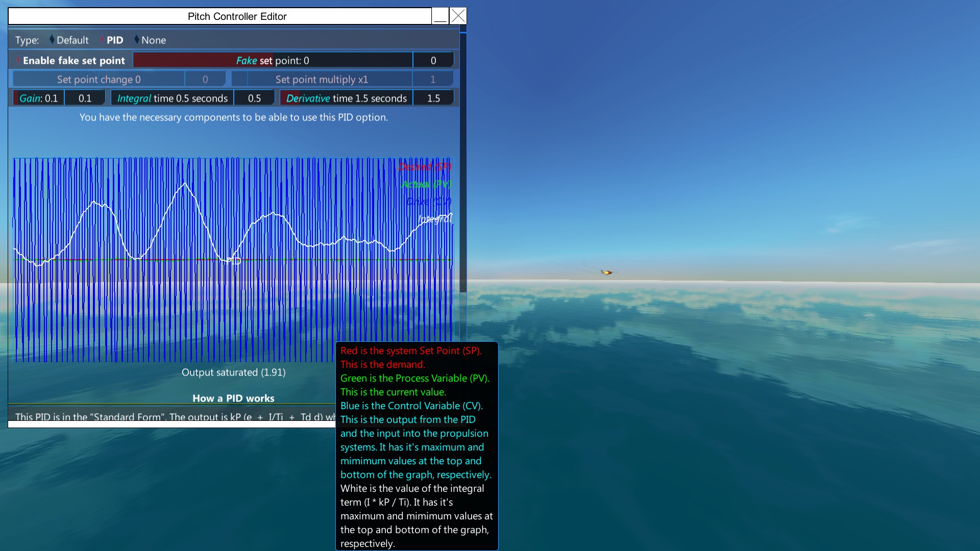The width and height of the screenshot is (980, 551).
Task: Adjust the Gain slider
Action: point(38,98)
